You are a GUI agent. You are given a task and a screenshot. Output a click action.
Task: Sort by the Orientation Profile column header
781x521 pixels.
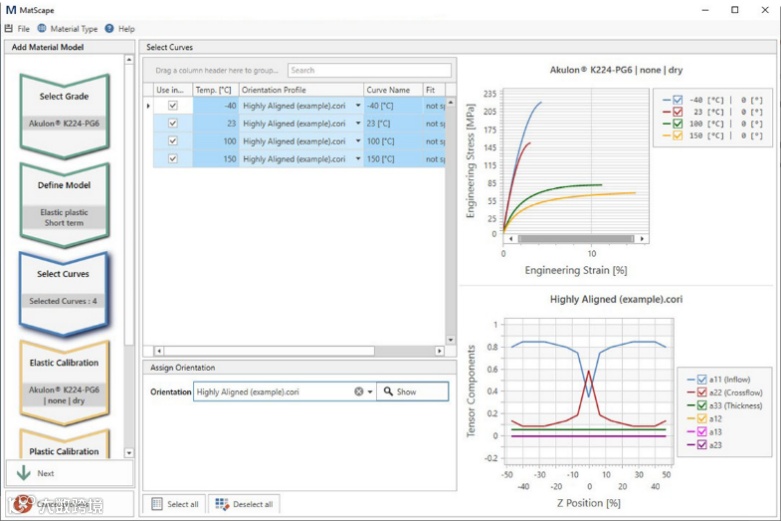[x=301, y=90]
